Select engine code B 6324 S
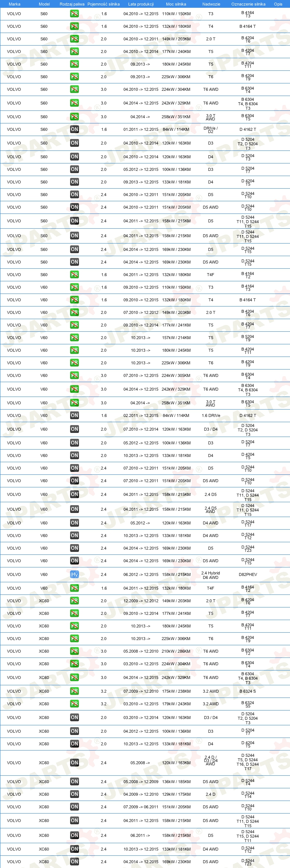290x868 pixels. (248, 691)
